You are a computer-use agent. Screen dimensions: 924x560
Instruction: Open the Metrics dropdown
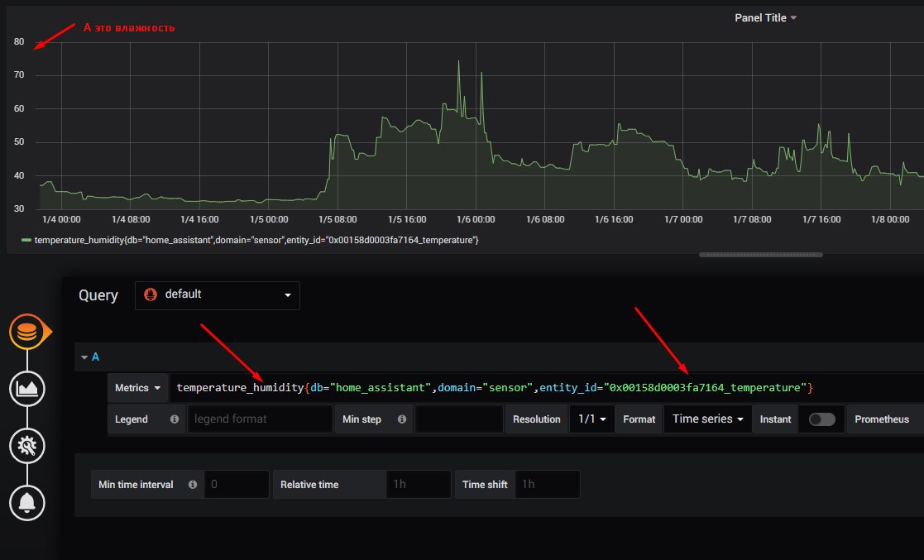click(138, 388)
